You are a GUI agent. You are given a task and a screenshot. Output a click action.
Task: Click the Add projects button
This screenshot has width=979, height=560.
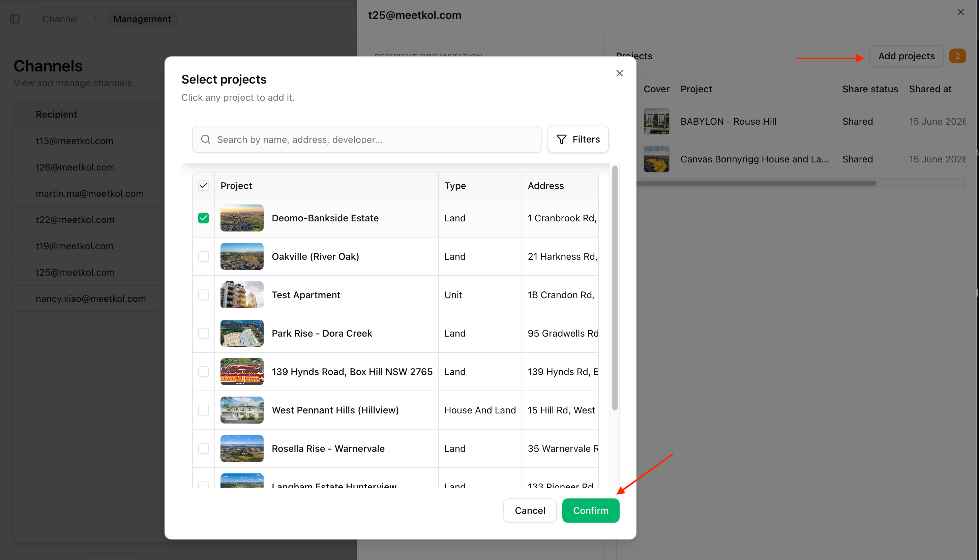[x=906, y=56]
